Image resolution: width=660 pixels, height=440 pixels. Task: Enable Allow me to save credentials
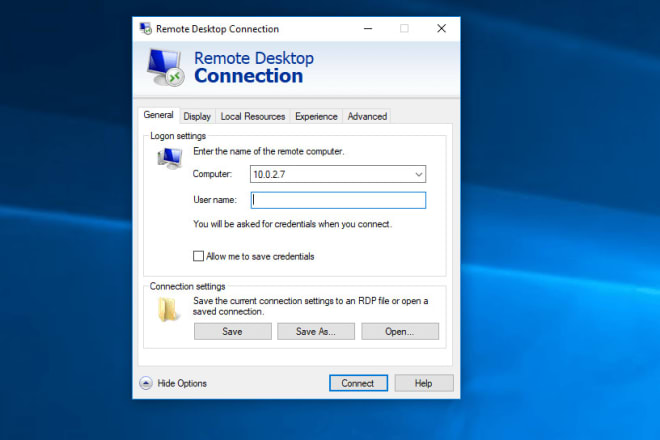(x=198, y=256)
